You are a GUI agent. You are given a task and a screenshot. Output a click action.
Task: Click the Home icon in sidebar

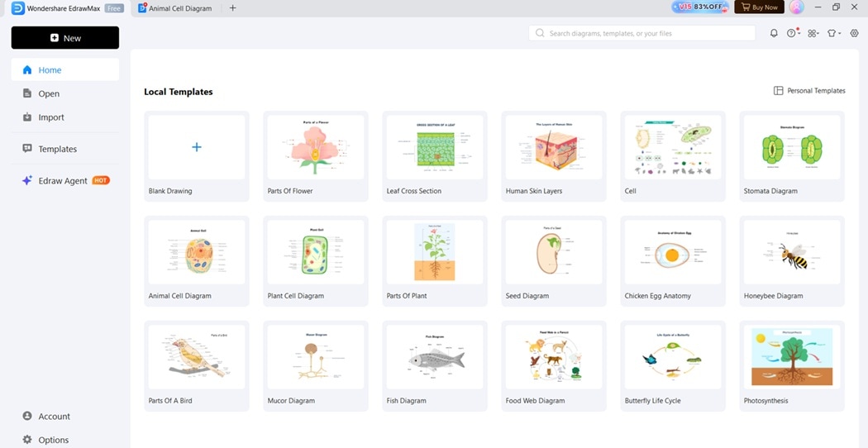(x=27, y=69)
